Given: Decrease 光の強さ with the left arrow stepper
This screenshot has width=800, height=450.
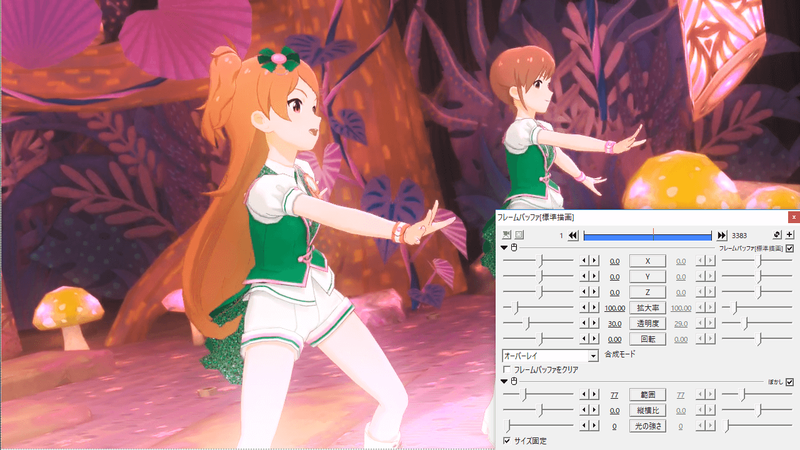Looking at the screenshot, I should (584, 426).
